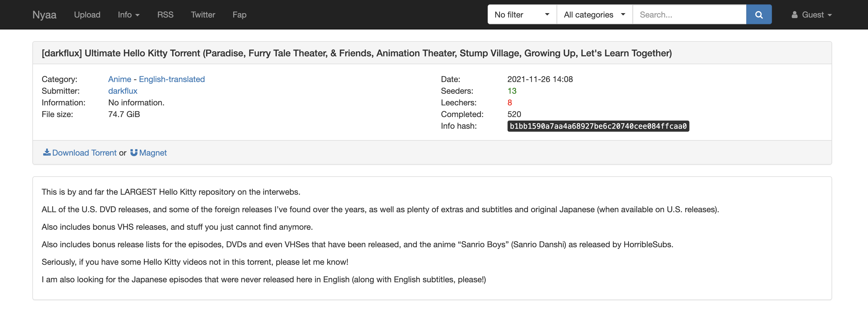868x310 pixels.
Task: Click the 'Also includes bonus VHS releases' line
Action: pos(177,227)
